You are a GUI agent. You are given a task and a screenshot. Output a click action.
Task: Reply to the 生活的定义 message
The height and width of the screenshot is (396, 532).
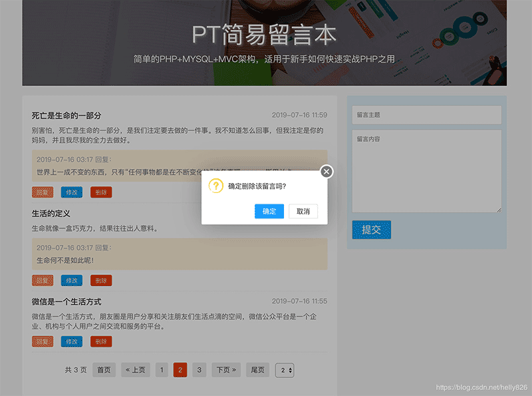coord(43,281)
